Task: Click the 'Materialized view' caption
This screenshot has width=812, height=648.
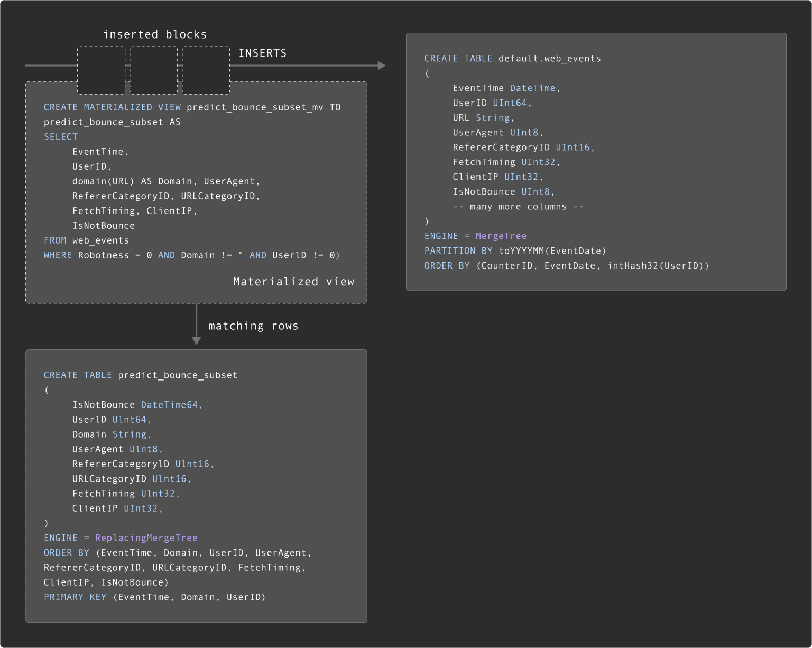Action: (x=294, y=282)
